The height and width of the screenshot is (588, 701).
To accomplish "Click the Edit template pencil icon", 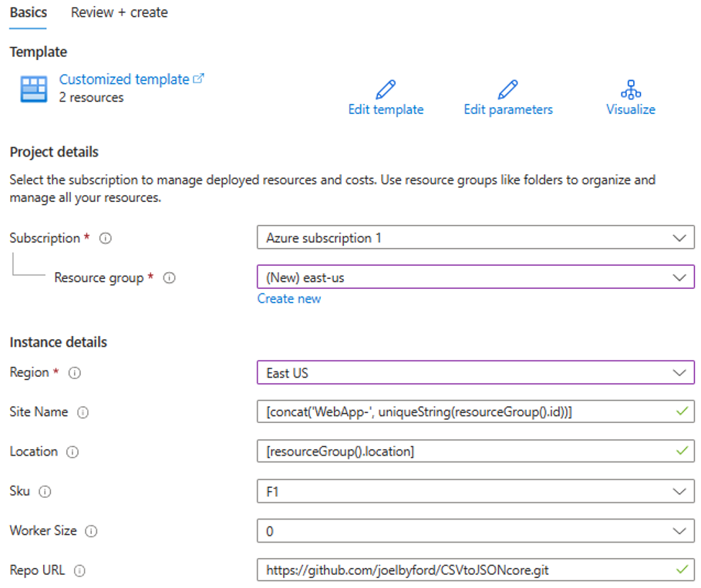I will pyautogui.click(x=386, y=89).
